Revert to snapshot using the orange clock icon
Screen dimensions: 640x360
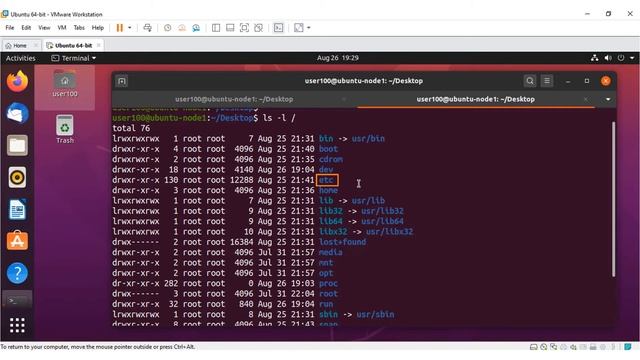(182, 28)
